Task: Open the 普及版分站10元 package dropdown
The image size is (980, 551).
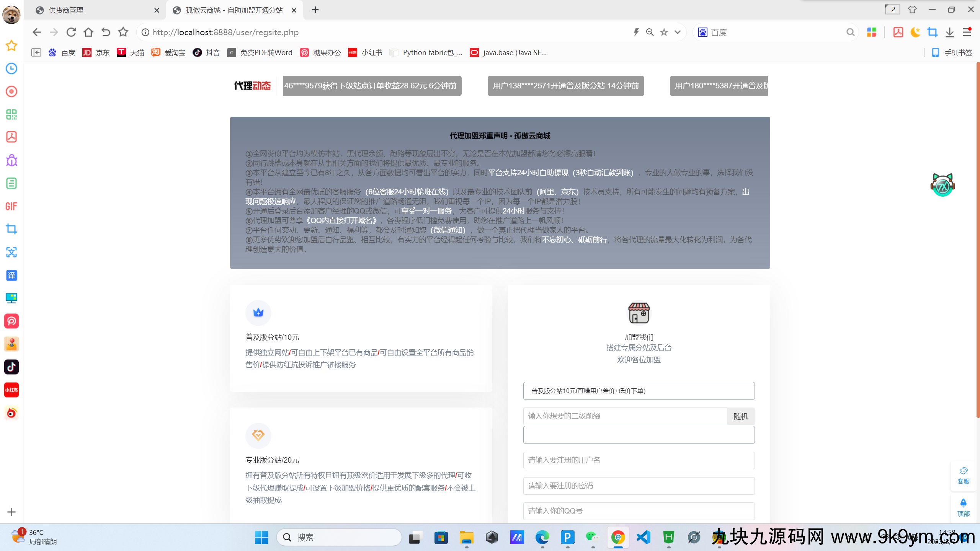Action: (638, 391)
